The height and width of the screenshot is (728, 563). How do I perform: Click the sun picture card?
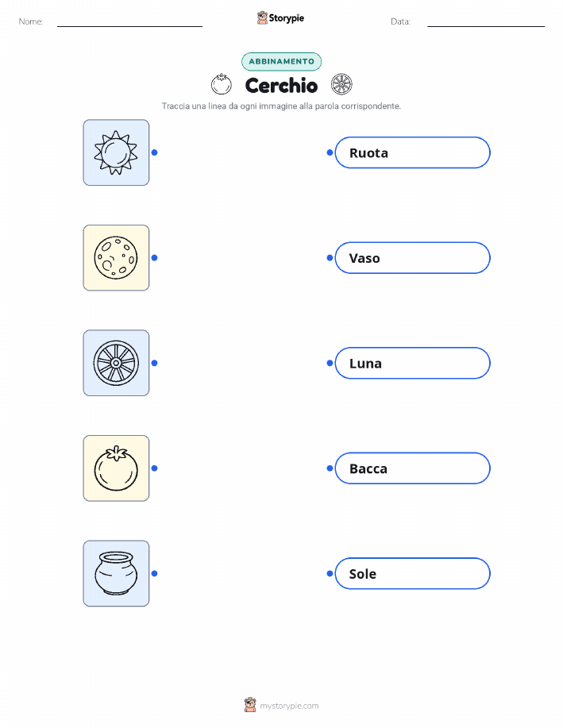[116, 152]
